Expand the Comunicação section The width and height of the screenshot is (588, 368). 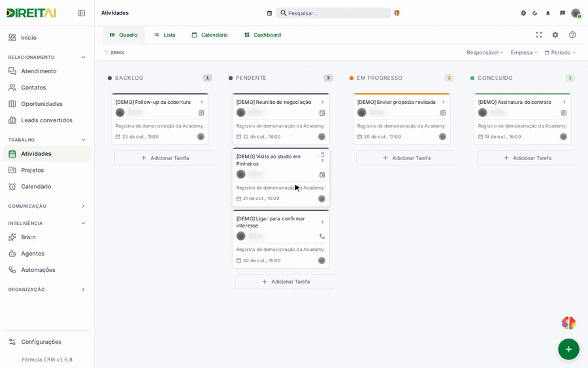(x=83, y=207)
